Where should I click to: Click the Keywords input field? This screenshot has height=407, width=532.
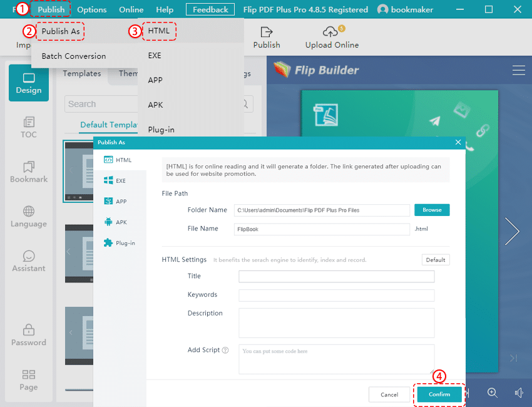pos(336,295)
